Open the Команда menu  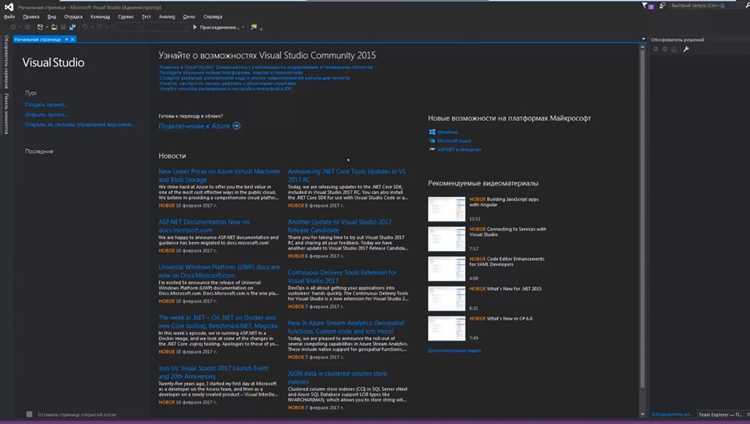100,17
